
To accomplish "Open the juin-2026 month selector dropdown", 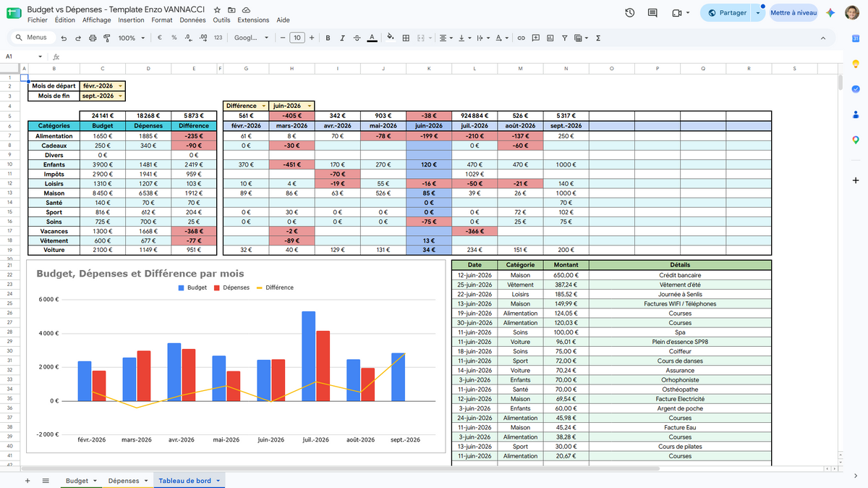I will pos(310,106).
